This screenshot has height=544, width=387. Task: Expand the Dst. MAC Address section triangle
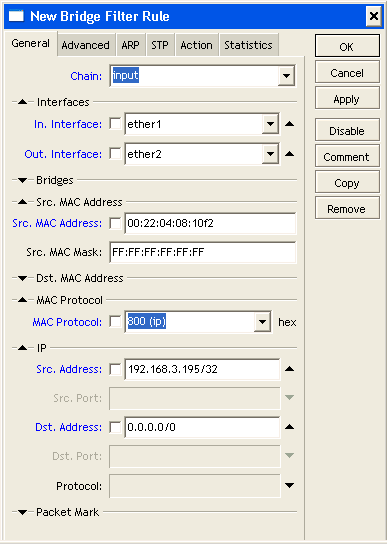[23, 278]
